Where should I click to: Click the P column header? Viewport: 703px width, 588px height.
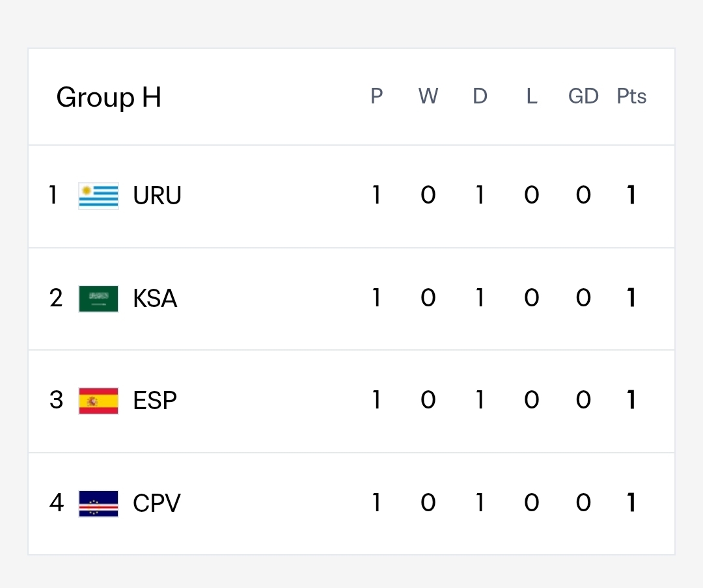click(377, 96)
